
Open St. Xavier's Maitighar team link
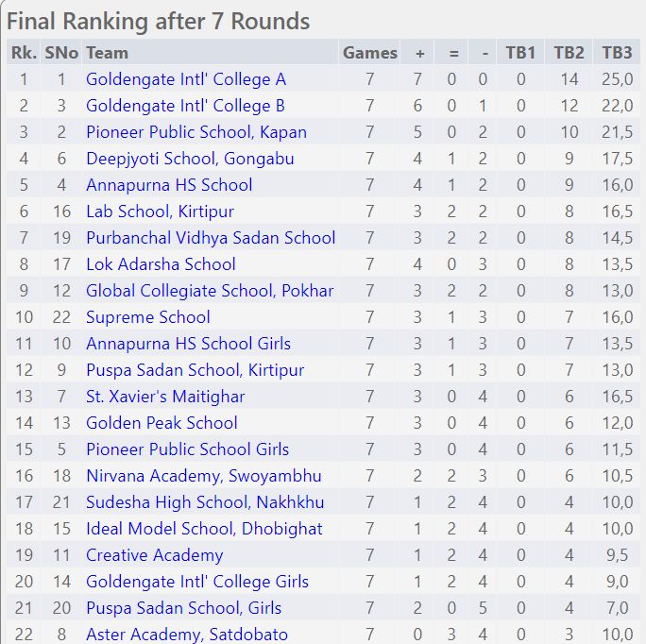tap(165, 397)
